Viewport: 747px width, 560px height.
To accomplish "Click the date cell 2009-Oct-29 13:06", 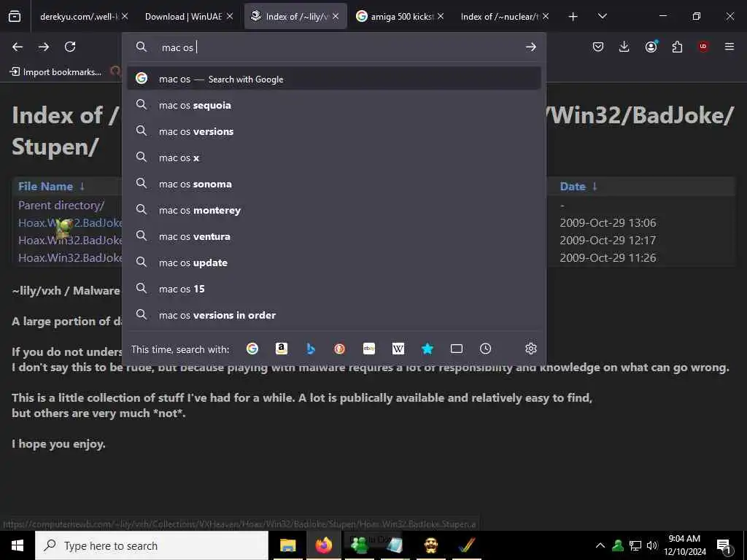I will (x=608, y=223).
